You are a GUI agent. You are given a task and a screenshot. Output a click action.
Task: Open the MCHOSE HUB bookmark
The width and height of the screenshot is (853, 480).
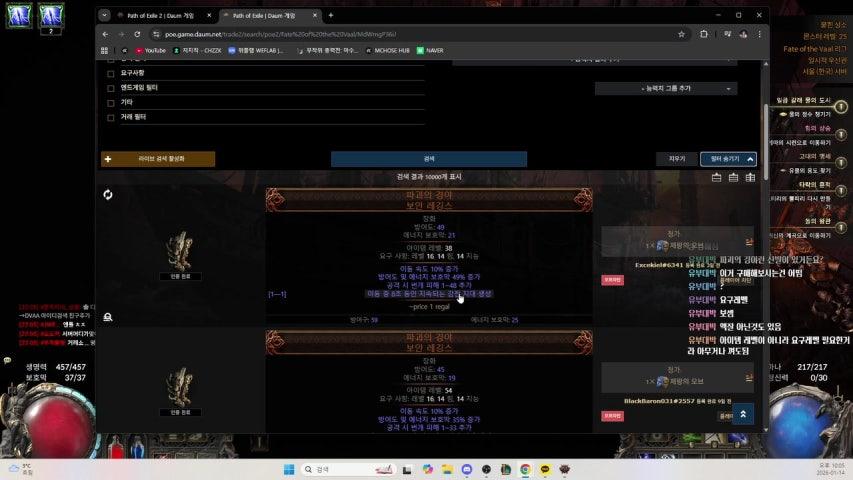pyautogui.click(x=387, y=51)
